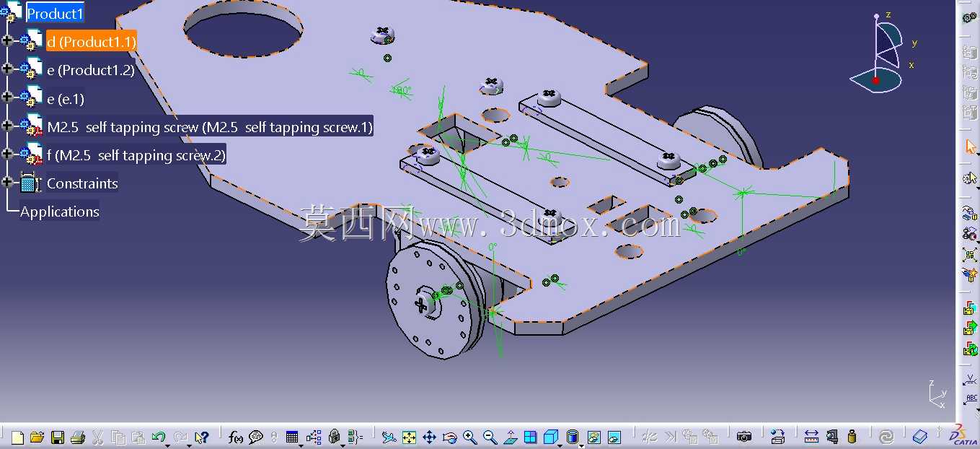Click the large circular hole in plate

pyautogui.click(x=242, y=28)
